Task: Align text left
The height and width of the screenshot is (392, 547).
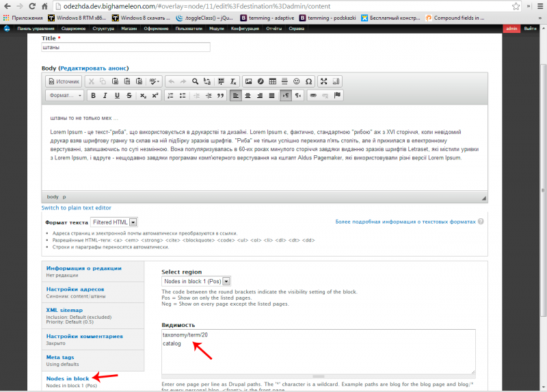Action: point(236,95)
